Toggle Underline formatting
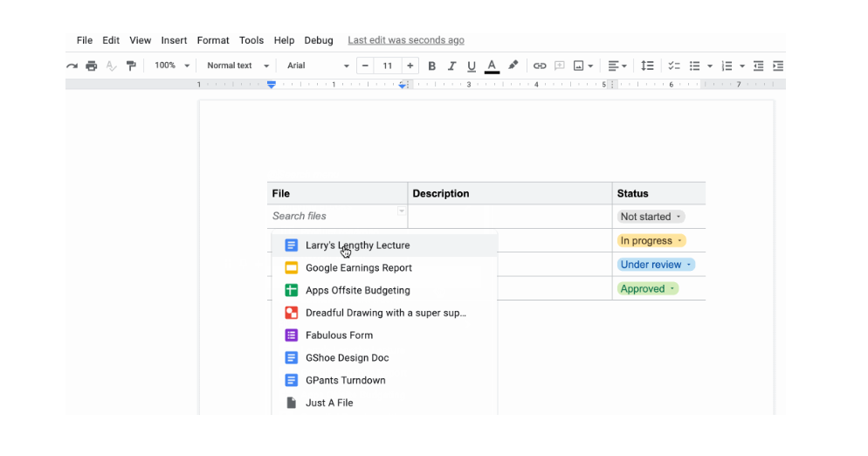The image size is (868, 456). tap(472, 66)
